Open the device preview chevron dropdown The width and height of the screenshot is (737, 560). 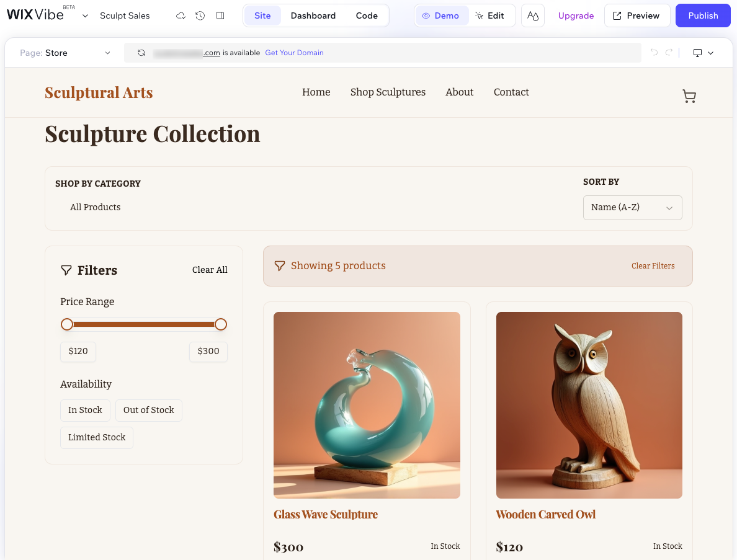(711, 53)
